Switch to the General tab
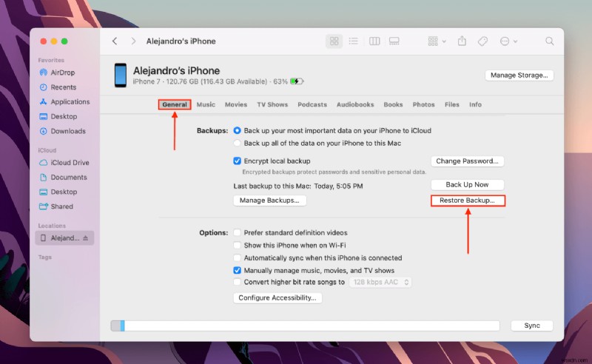 pos(175,104)
